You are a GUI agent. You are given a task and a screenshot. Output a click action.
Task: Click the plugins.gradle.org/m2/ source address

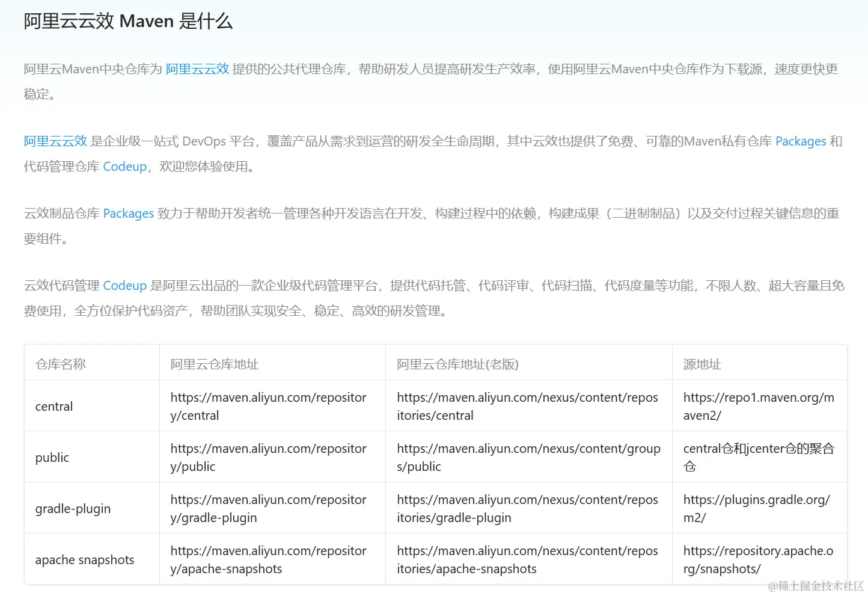click(757, 509)
